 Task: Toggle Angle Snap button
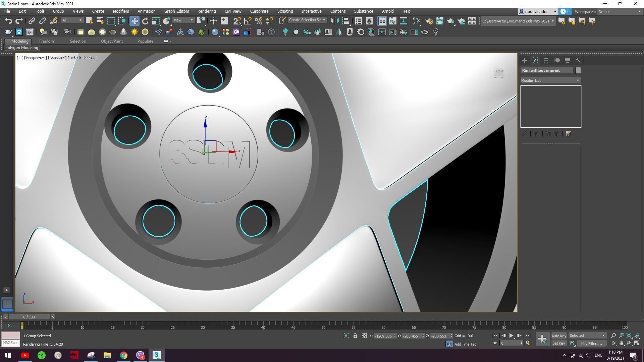coord(248,21)
